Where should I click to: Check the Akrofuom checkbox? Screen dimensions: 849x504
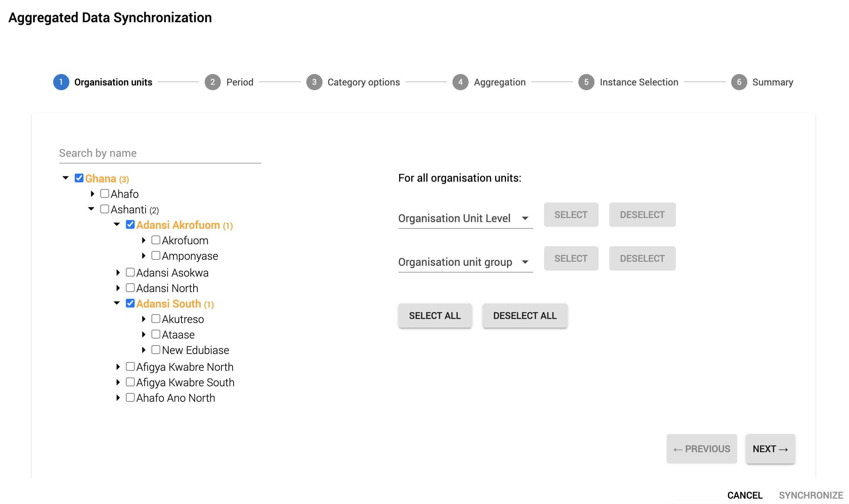point(156,240)
